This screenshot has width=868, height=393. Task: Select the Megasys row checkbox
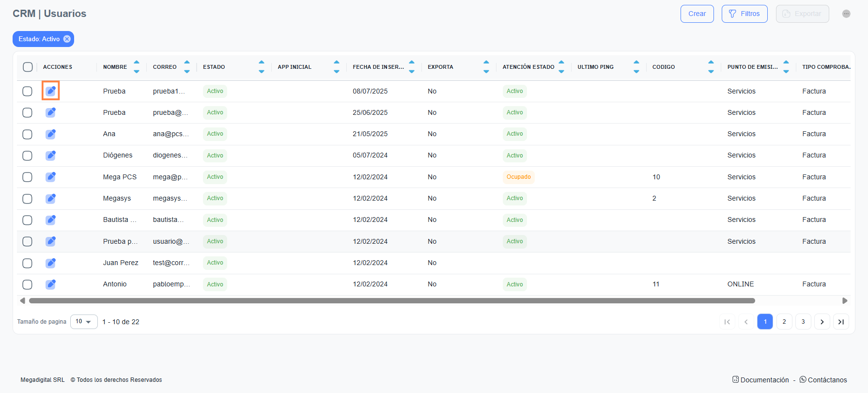pyautogui.click(x=28, y=199)
